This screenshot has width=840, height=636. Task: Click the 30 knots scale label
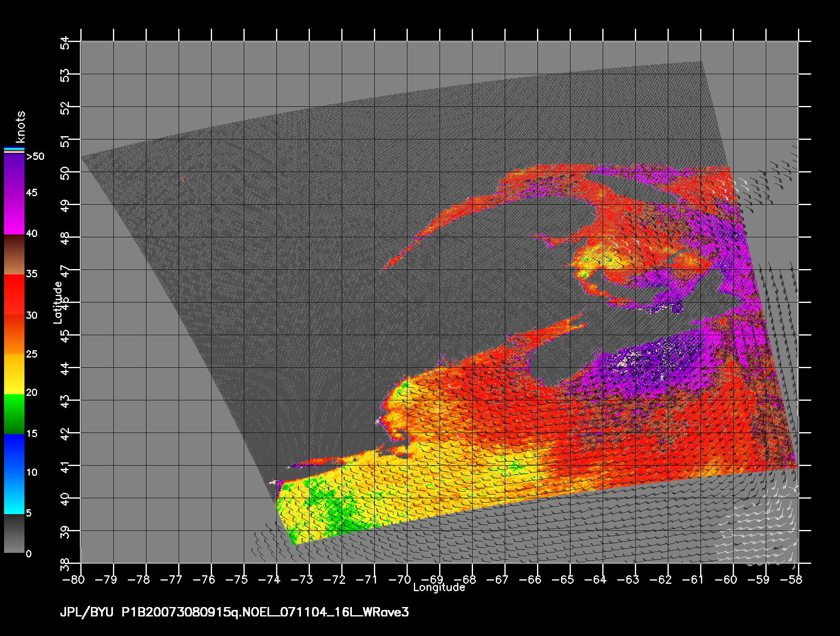click(31, 316)
